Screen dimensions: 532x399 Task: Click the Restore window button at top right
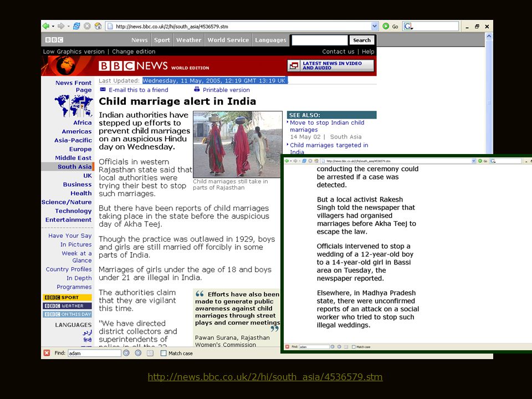[x=477, y=26]
